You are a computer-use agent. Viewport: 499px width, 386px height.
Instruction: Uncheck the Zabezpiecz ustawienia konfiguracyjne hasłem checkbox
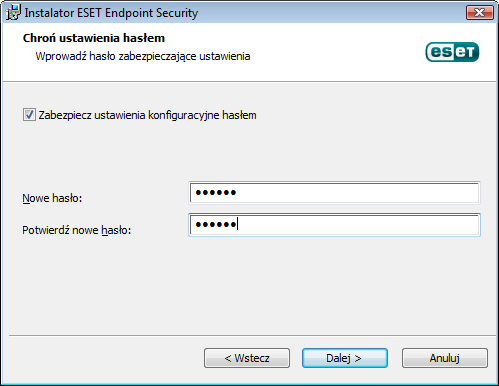[x=29, y=115]
